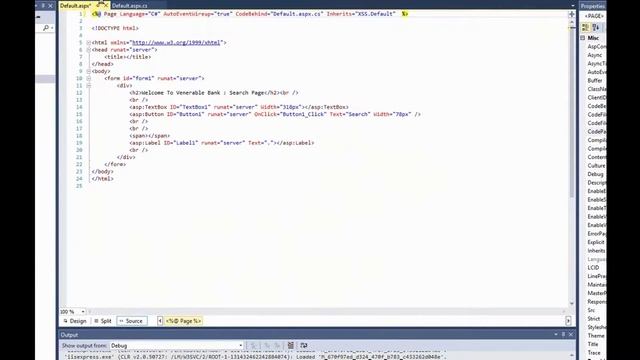640x360 pixels.
Task: Click the editor vertical scrollbar down arrow
Action: point(571,303)
